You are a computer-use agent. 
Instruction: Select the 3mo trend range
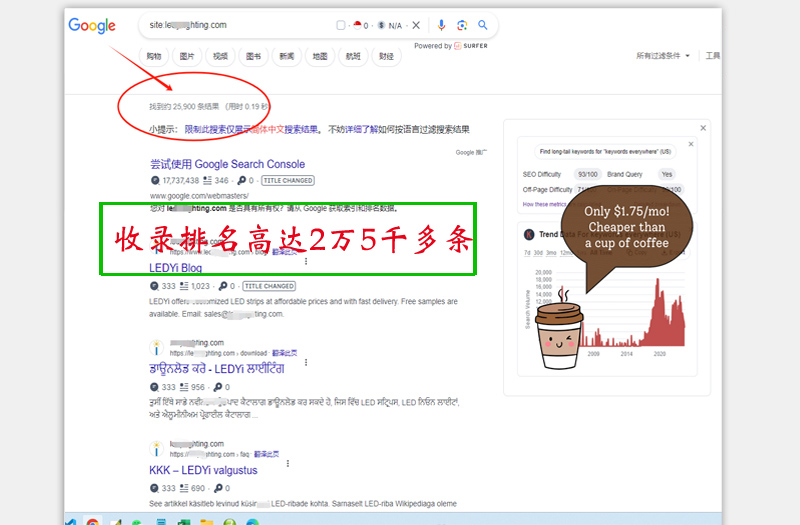[551, 253]
